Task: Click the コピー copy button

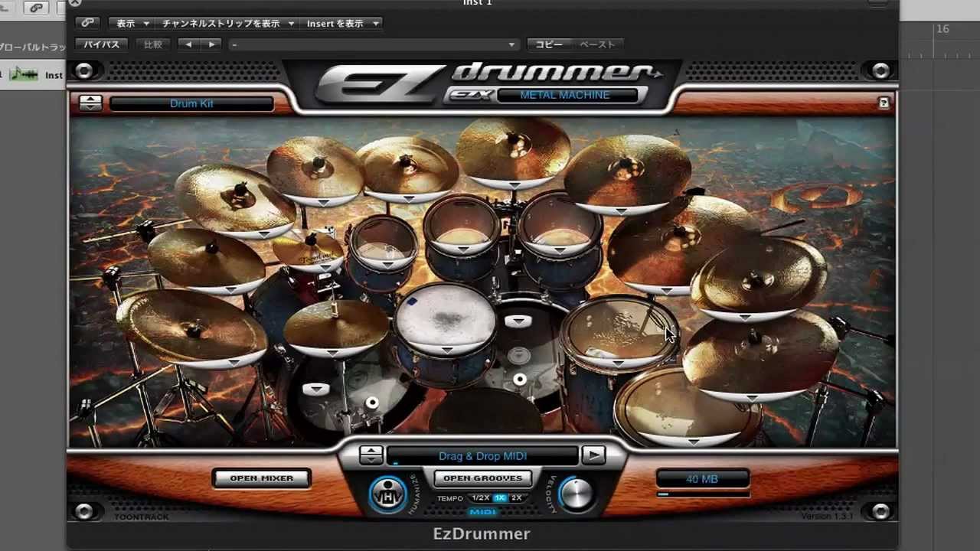Action: 549,44
